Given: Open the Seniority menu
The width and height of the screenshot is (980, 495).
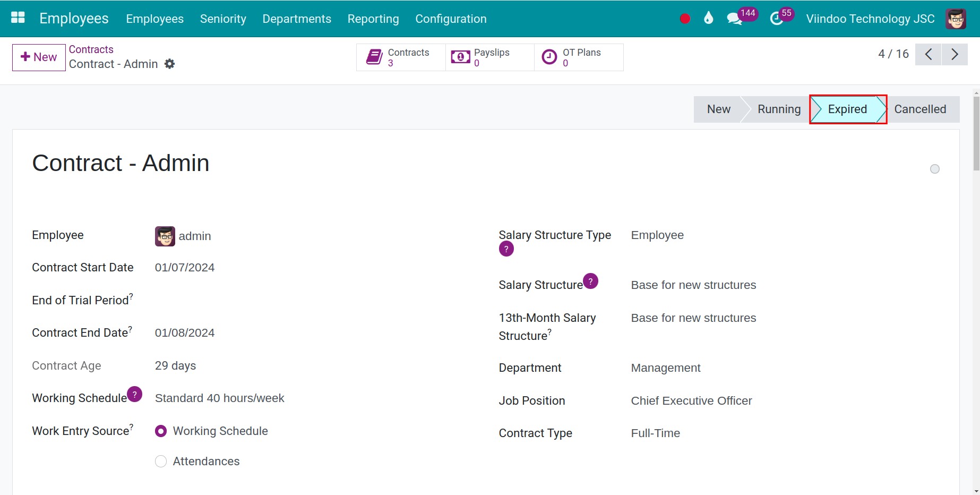Looking at the screenshot, I should click(x=223, y=19).
